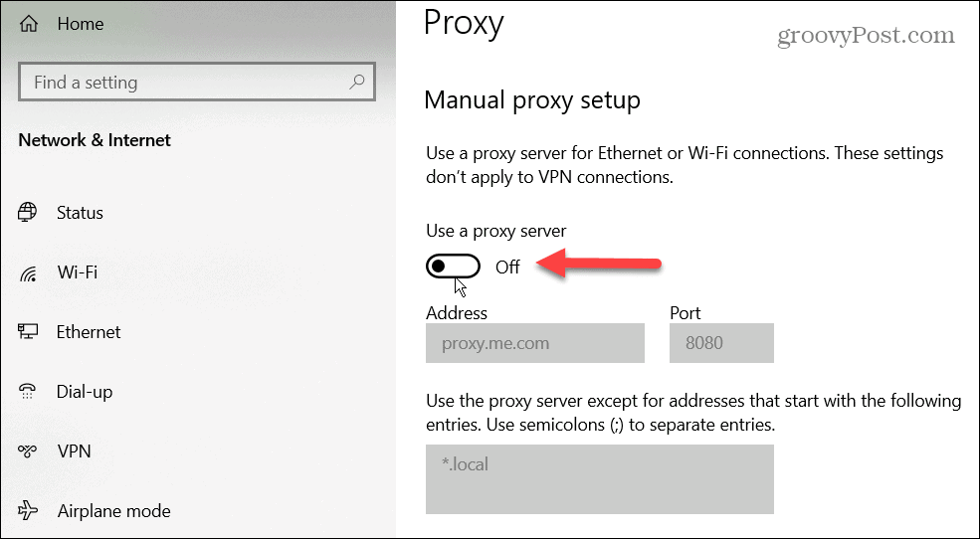980x539 pixels.
Task: Click the proxy Address field
Action: click(x=535, y=343)
